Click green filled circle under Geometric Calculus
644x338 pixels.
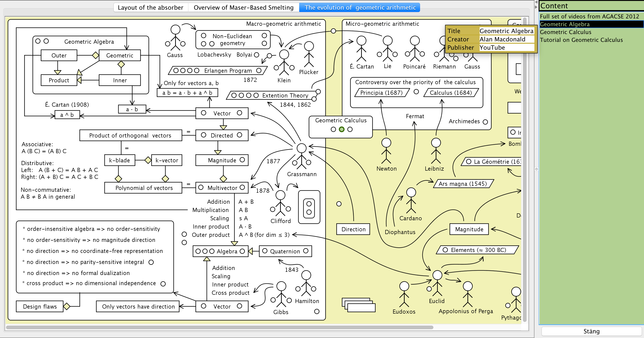coord(342,129)
